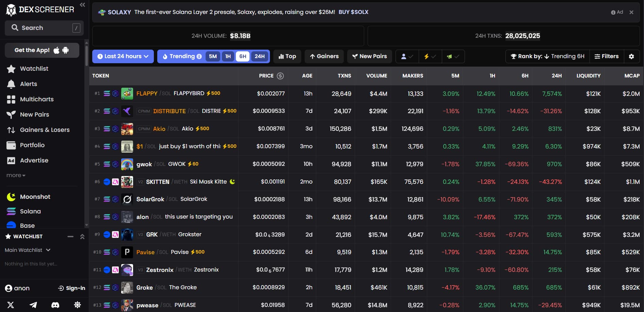This screenshot has height=312, width=644.
Task: Select the Moonshot chain entry
Action: tap(28, 197)
